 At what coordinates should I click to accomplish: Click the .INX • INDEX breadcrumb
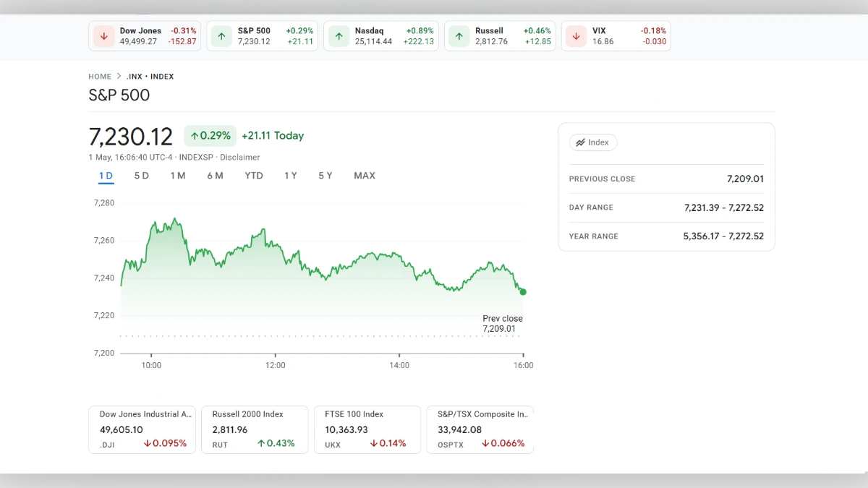pyautogui.click(x=150, y=77)
